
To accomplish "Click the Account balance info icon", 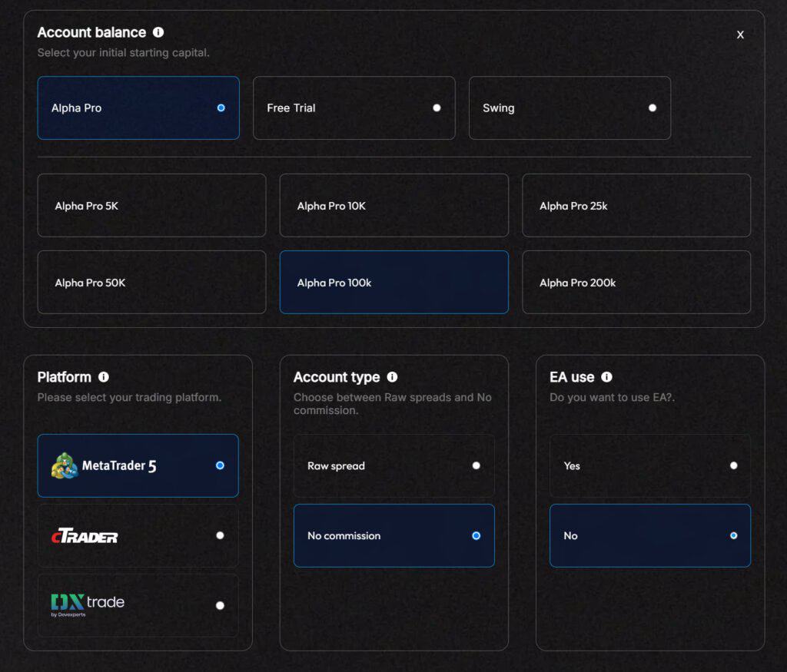I will [x=158, y=32].
